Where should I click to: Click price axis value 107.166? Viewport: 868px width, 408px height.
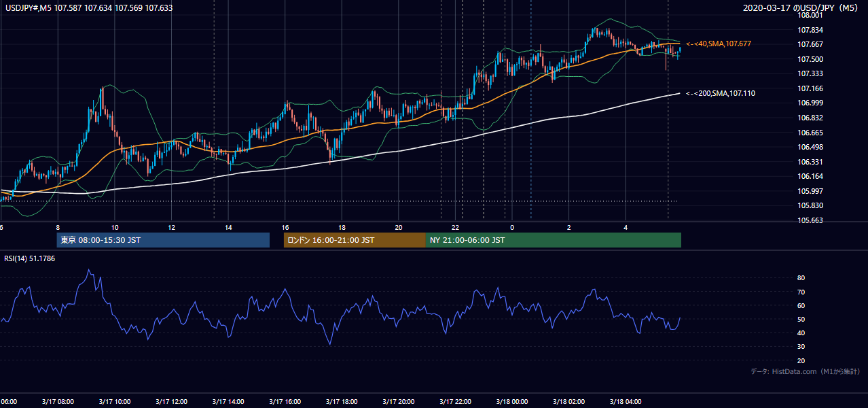[810, 88]
